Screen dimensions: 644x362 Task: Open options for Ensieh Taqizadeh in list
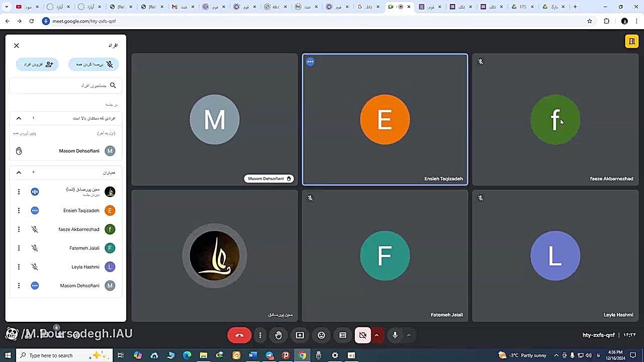tap(19, 211)
